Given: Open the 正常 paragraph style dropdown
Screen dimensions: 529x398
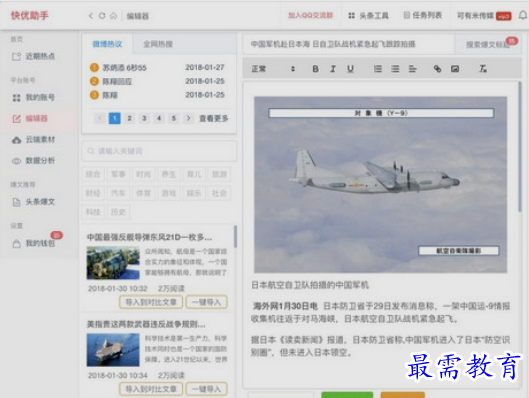Looking at the screenshot, I should 273,69.
